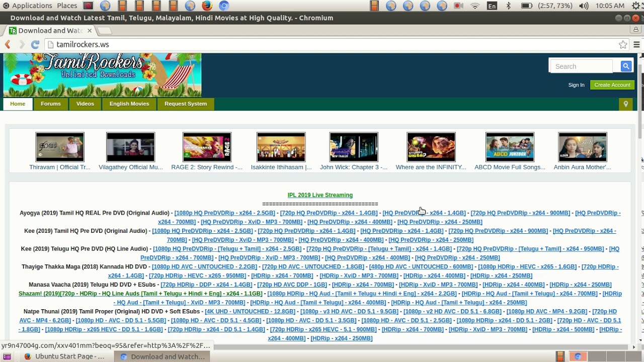
Task: Open the Vilagathey Official Music thumbnail
Action: (x=131, y=147)
